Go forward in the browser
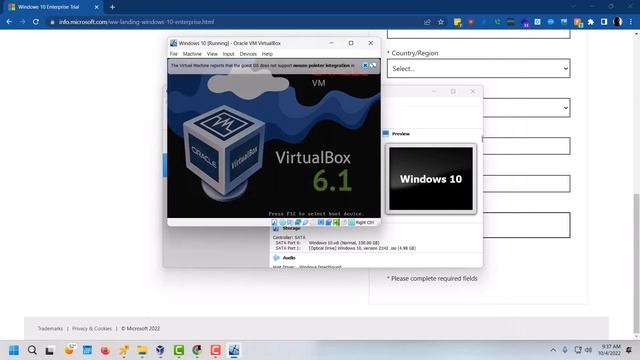640x360 pixels. pyautogui.click(x=22, y=22)
